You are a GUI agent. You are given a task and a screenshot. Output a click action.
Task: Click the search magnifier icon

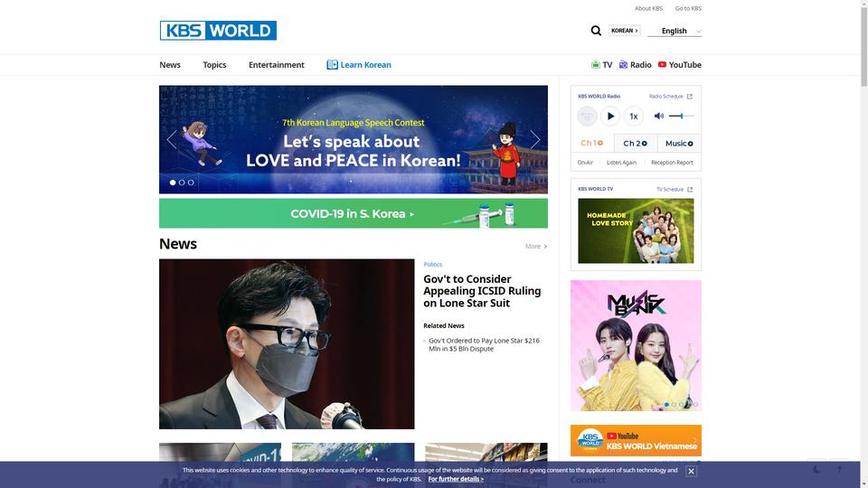click(596, 31)
